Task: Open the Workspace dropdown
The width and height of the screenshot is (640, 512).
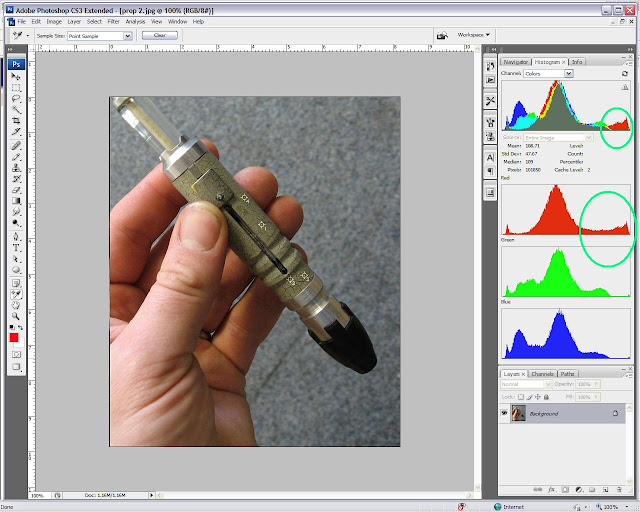Action: (473, 35)
